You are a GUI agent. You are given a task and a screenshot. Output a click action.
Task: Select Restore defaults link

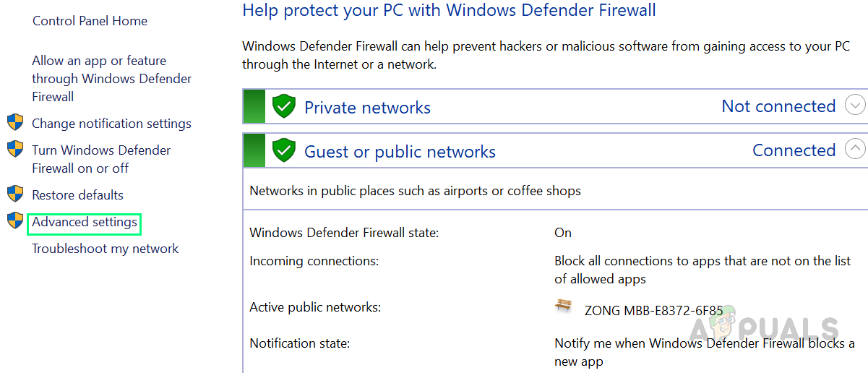[77, 195]
